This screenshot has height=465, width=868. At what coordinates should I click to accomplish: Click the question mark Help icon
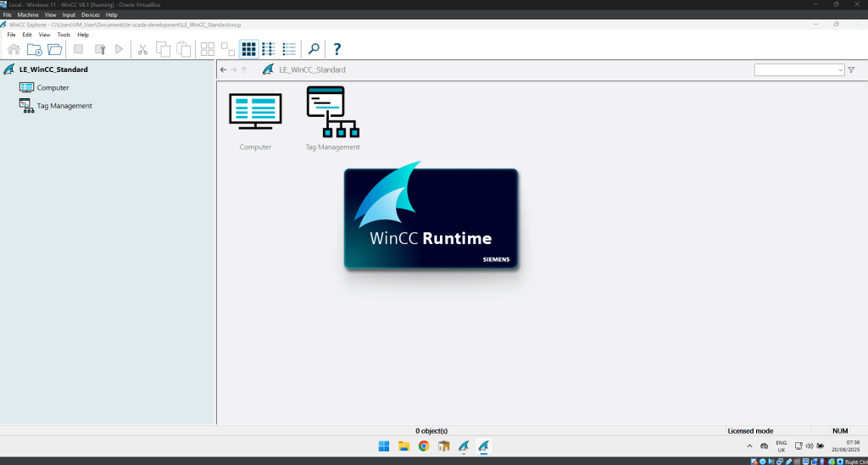click(337, 49)
